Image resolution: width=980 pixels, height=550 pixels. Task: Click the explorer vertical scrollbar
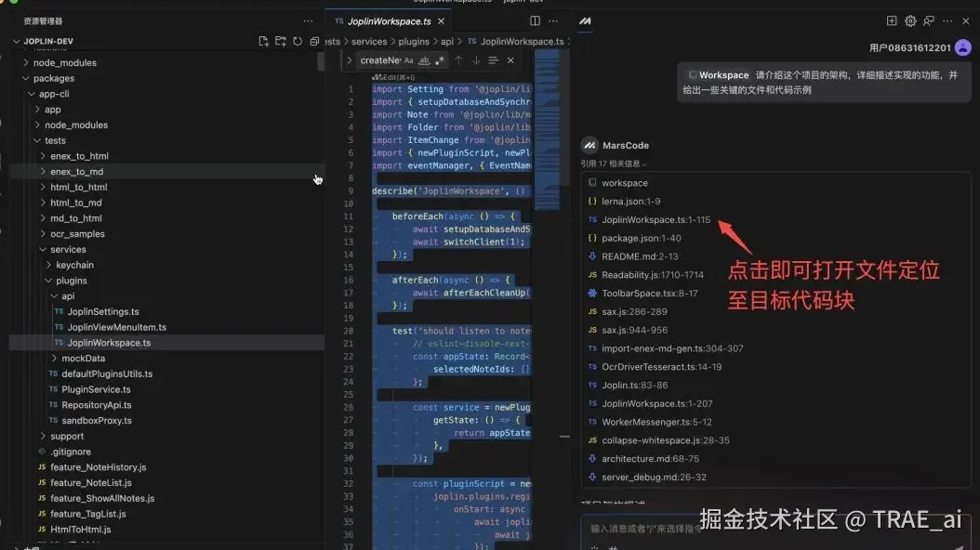[321, 61]
